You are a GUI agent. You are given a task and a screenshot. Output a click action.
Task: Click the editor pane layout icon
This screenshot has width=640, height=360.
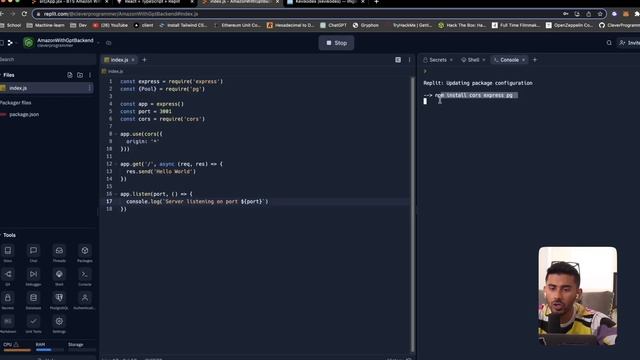tap(398, 60)
